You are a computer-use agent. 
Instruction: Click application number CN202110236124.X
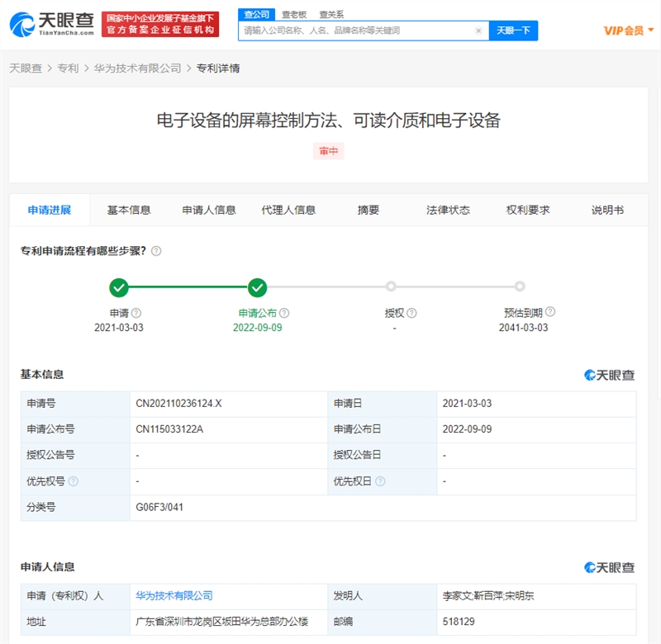(x=178, y=404)
